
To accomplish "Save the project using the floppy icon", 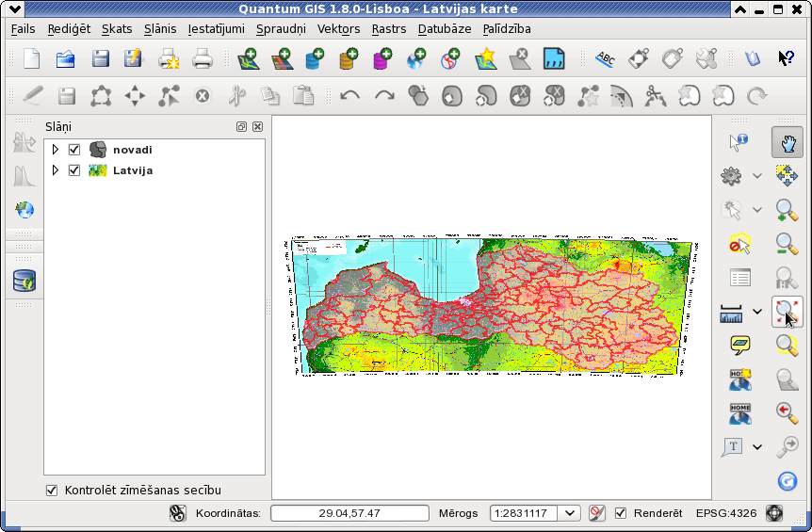I will [101, 58].
